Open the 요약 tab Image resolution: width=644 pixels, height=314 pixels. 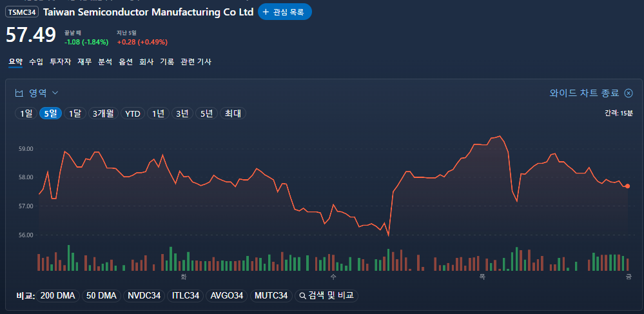15,62
